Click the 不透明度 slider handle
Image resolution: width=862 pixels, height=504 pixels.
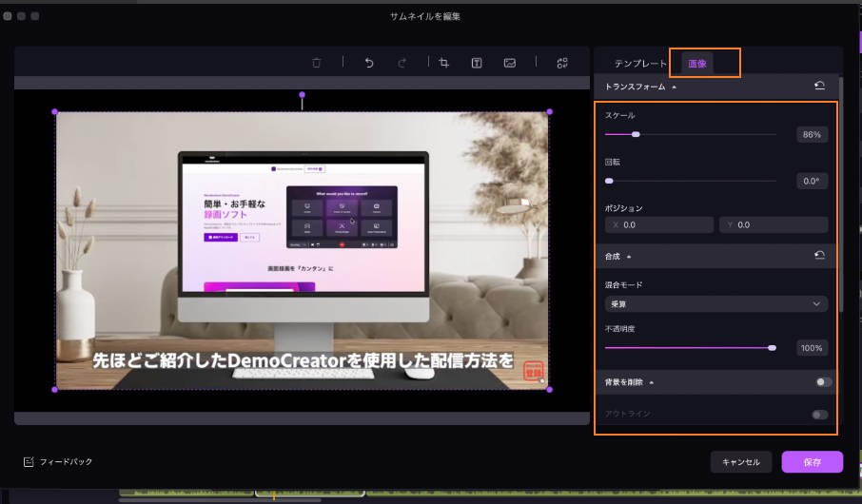click(772, 348)
